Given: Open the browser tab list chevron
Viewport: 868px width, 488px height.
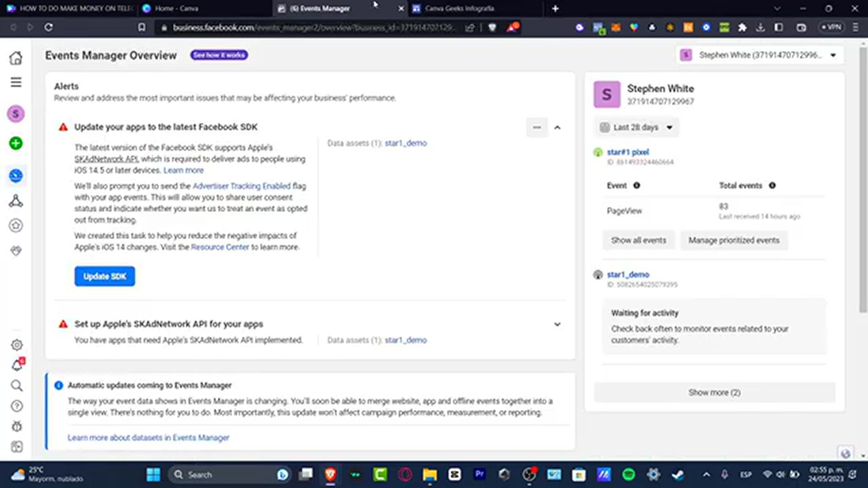Looking at the screenshot, I should point(777,8).
